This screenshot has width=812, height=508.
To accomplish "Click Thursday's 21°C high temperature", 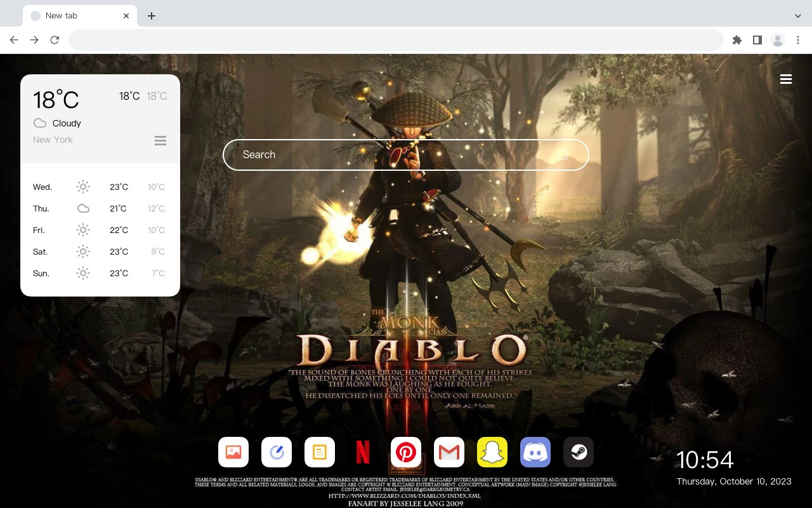I will pos(119,208).
